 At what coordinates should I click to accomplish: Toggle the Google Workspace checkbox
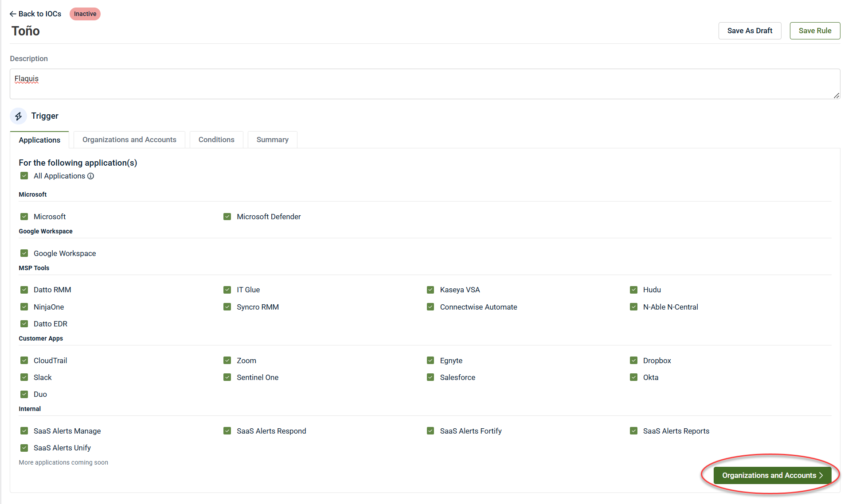click(24, 253)
